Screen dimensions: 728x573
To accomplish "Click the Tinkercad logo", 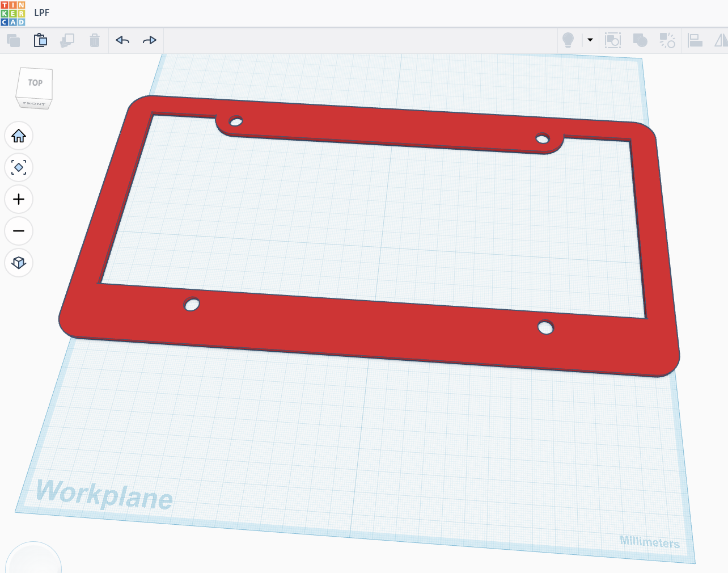I will [13, 13].
